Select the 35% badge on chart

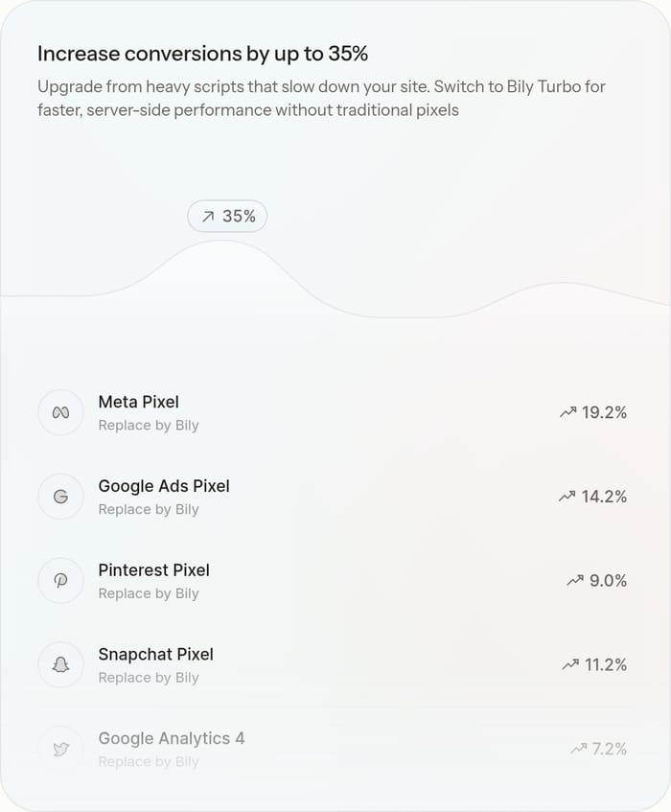click(227, 216)
